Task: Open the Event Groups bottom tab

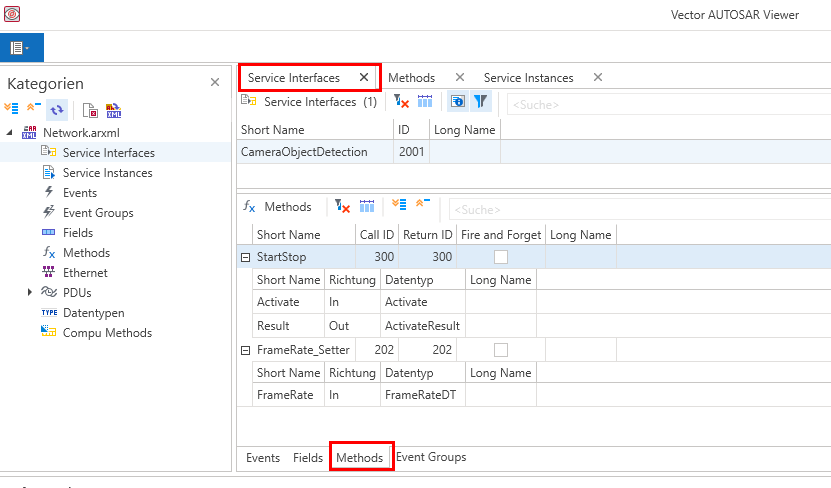Action: coord(431,457)
